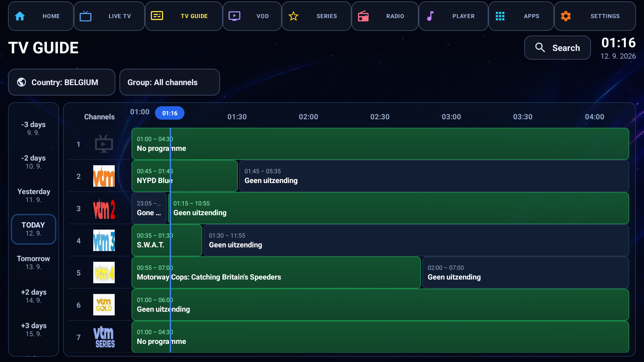
Task: Open Geen uitzending 01:00 – 06:00
Action: (x=380, y=305)
